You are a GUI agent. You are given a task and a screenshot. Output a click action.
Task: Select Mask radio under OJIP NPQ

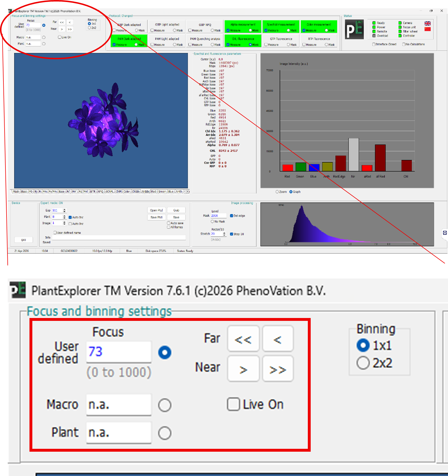click(212, 30)
